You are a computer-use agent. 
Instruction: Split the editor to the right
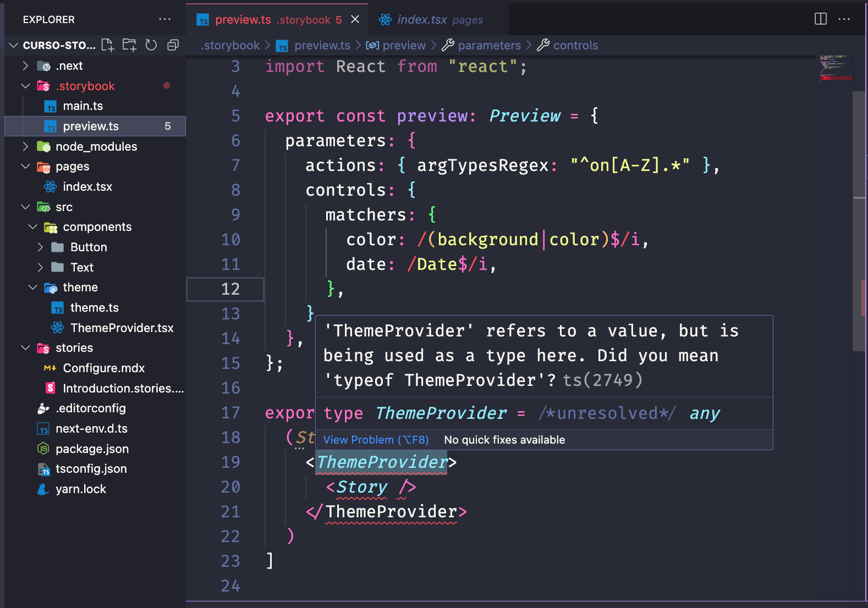click(x=821, y=19)
